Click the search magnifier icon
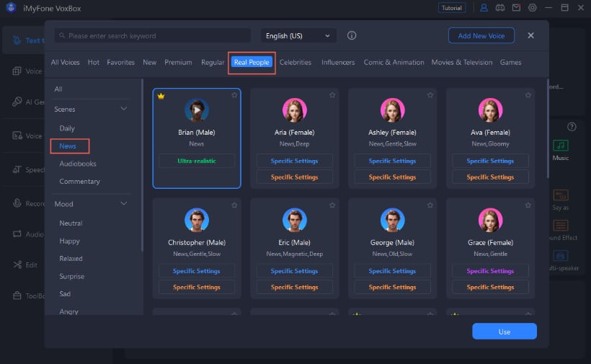The image size is (591, 364). (62, 35)
